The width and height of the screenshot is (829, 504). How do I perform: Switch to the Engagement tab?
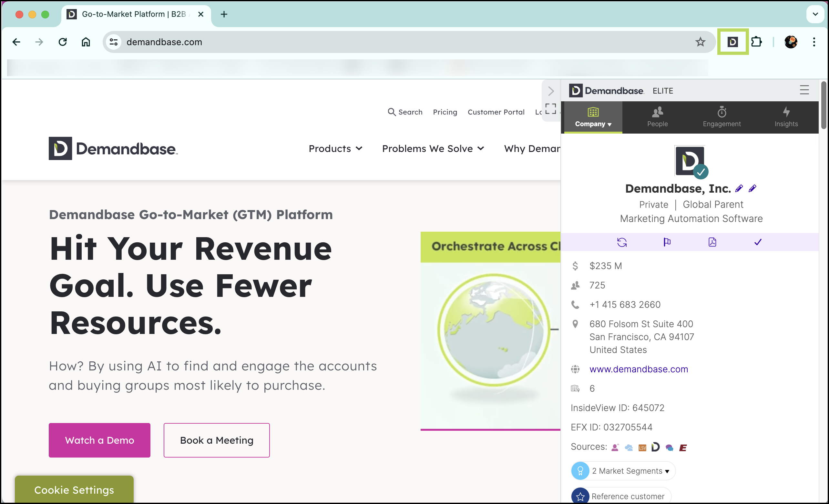pos(722,117)
